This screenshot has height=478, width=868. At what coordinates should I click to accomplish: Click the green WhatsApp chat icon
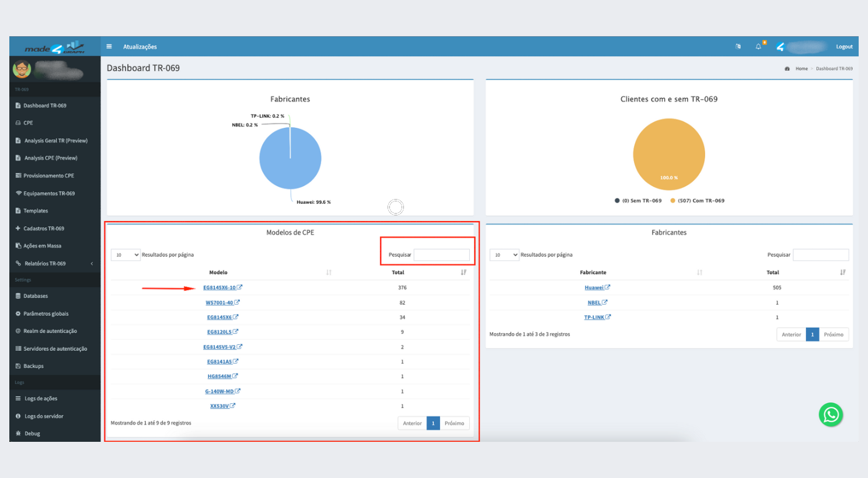point(831,415)
